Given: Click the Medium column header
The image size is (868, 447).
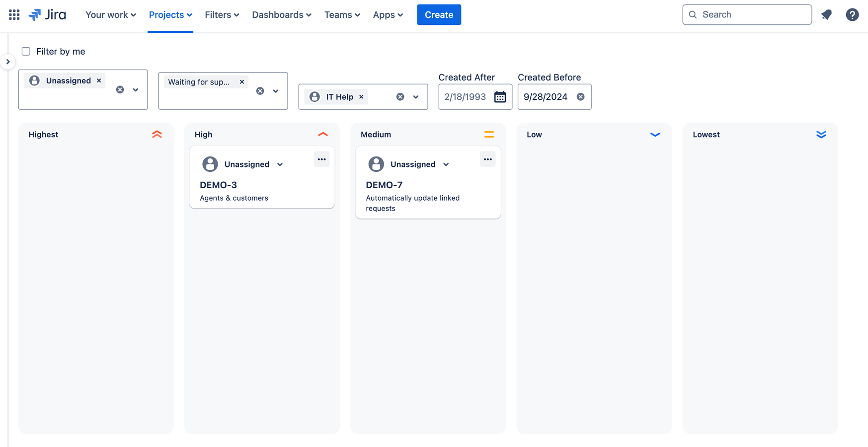Looking at the screenshot, I should point(376,135).
